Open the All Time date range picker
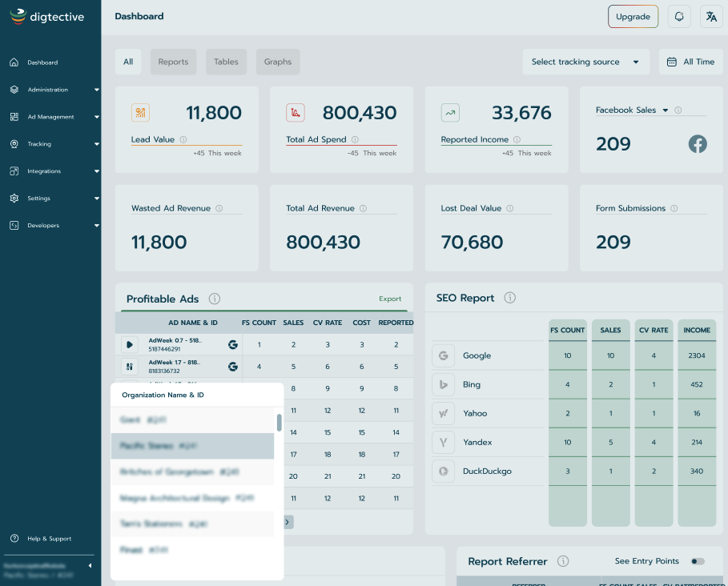 tap(690, 62)
